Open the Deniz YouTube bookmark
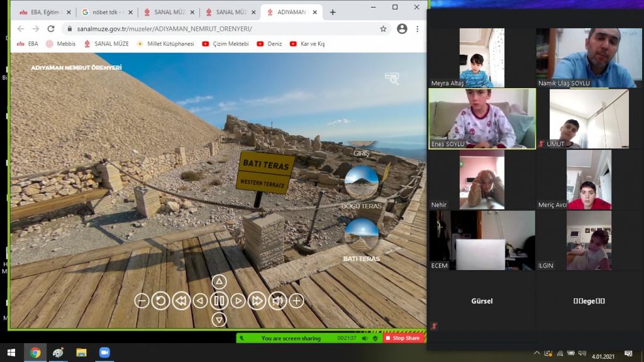Image resolution: width=644 pixels, height=362 pixels. coord(269,43)
